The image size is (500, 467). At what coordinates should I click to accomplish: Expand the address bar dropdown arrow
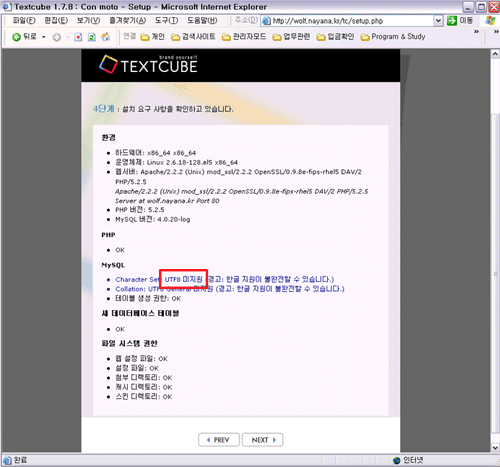point(438,21)
